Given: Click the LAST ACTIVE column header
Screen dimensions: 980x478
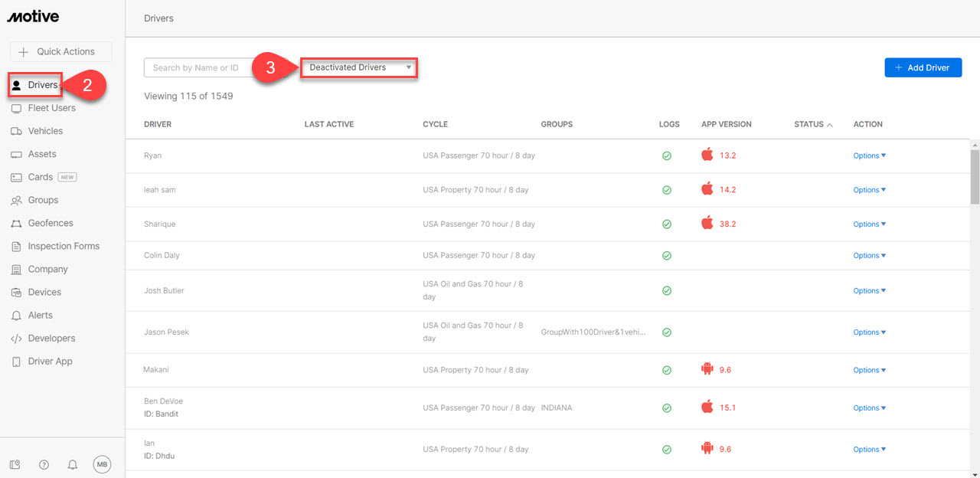Looking at the screenshot, I should click(x=329, y=124).
